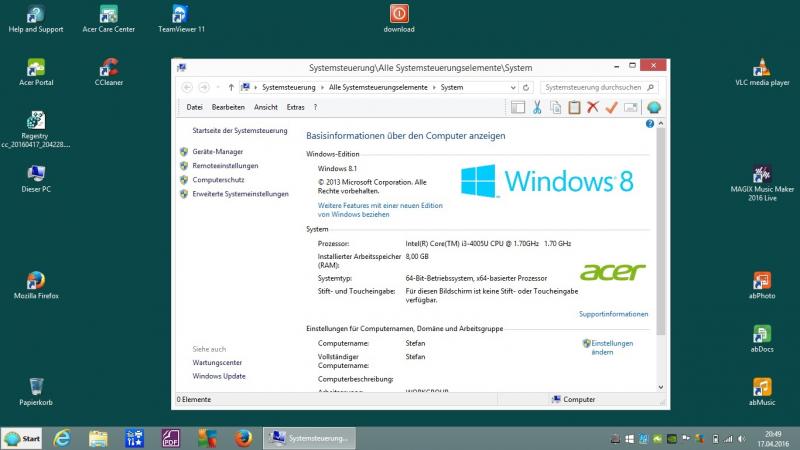
Task: Open Windows Update under Siehe auch
Action: click(x=219, y=376)
